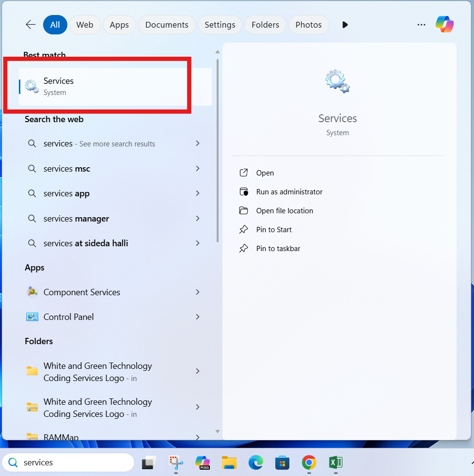
Task: Open the Services gear icon
Action: pyautogui.click(x=31, y=86)
